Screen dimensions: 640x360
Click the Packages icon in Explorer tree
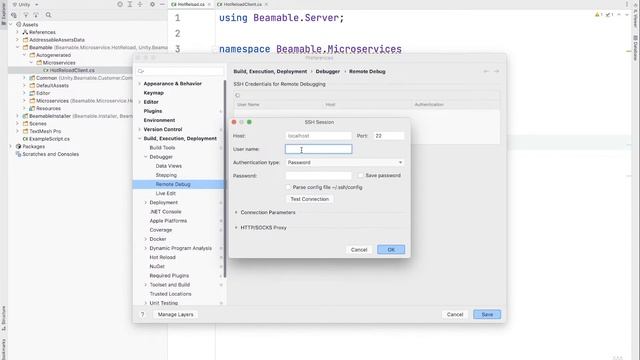(18, 147)
